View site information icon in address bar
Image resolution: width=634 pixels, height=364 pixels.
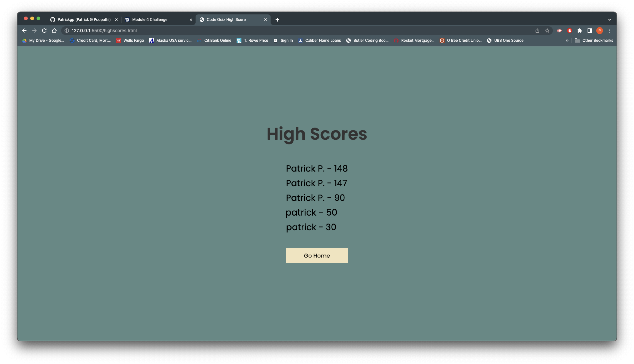pos(67,31)
